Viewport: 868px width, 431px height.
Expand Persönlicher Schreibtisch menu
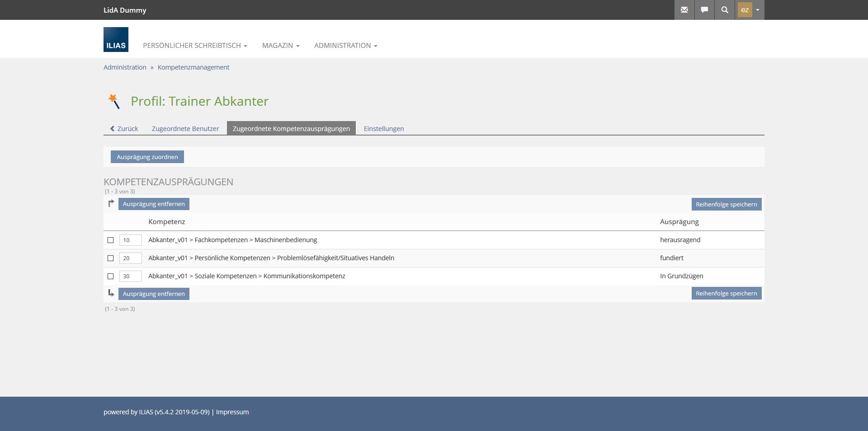pyautogui.click(x=195, y=46)
